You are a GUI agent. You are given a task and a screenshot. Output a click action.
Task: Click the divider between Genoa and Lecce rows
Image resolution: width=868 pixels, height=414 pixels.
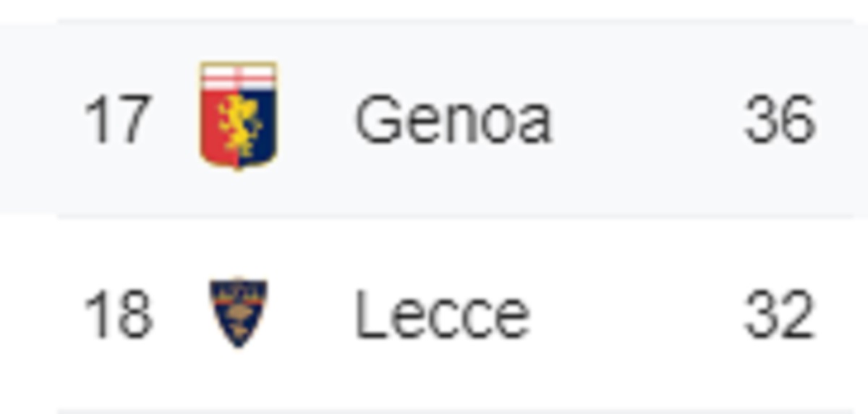coord(463,217)
